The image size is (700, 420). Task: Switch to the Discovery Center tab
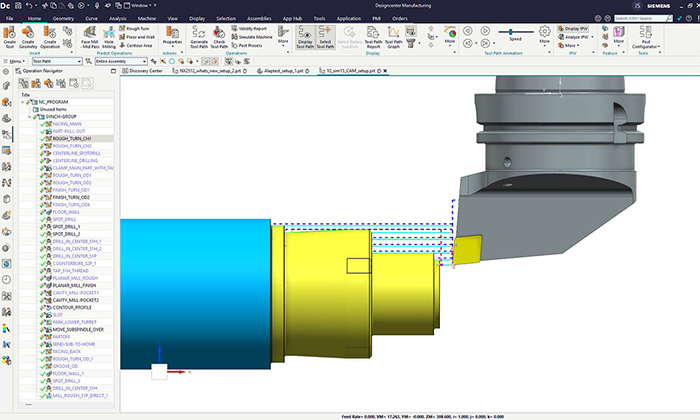[147, 71]
